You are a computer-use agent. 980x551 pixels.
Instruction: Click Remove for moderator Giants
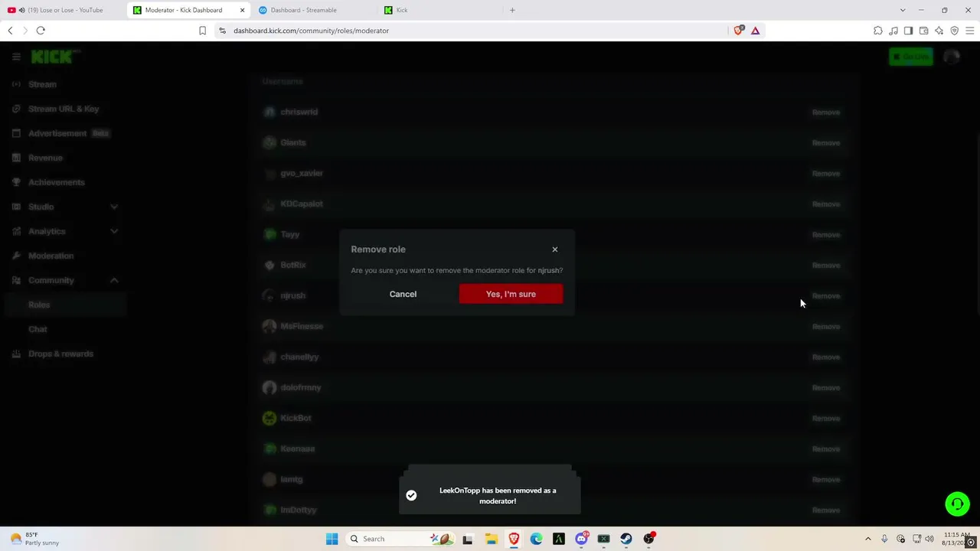coord(826,143)
